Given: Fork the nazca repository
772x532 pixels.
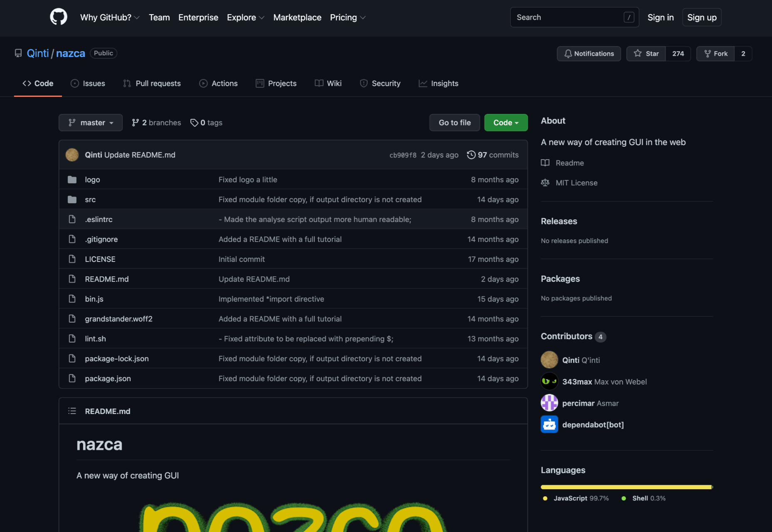Looking at the screenshot, I should coord(715,54).
